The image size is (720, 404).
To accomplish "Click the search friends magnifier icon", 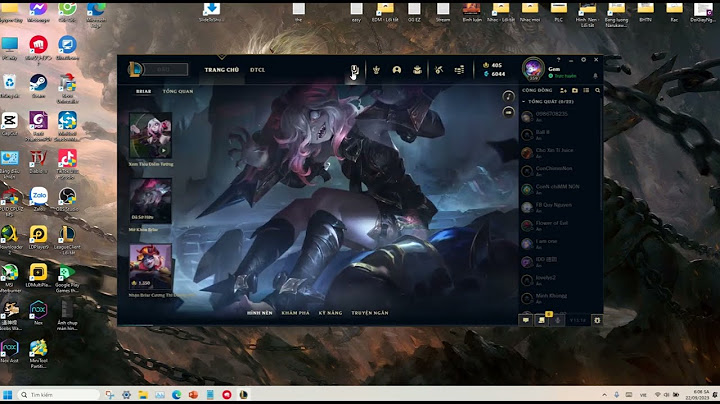I will [x=597, y=90].
